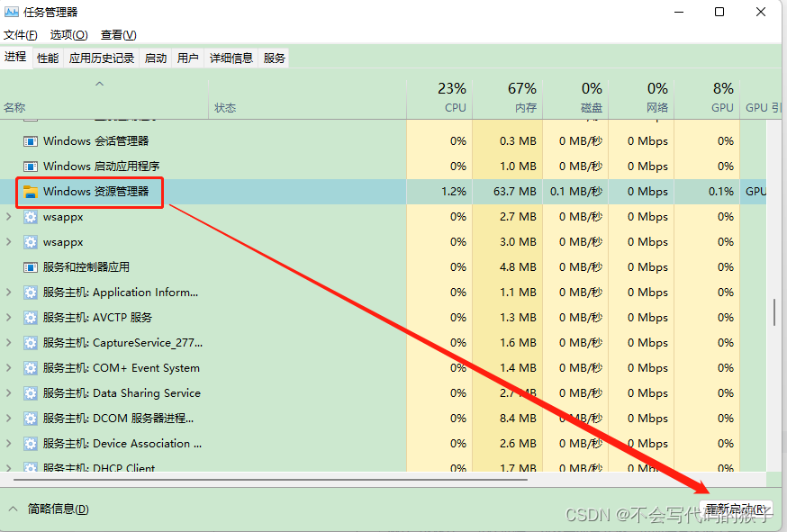
Task: Click the Data Sharing Service gear icon
Action: coord(32,392)
